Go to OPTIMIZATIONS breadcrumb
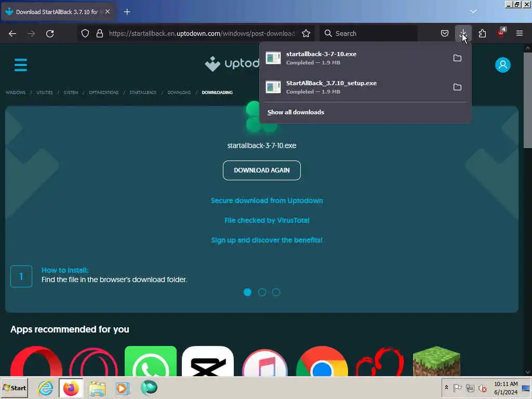 click(x=103, y=92)
